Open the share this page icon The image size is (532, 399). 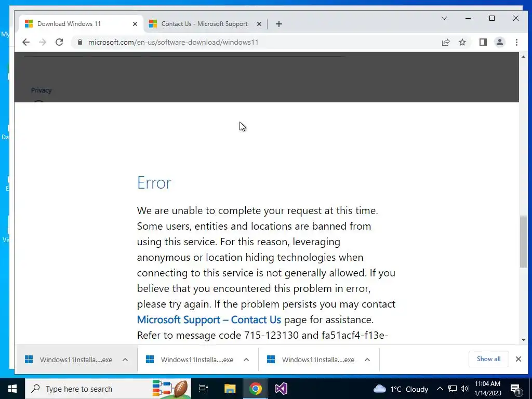[445, 42]
